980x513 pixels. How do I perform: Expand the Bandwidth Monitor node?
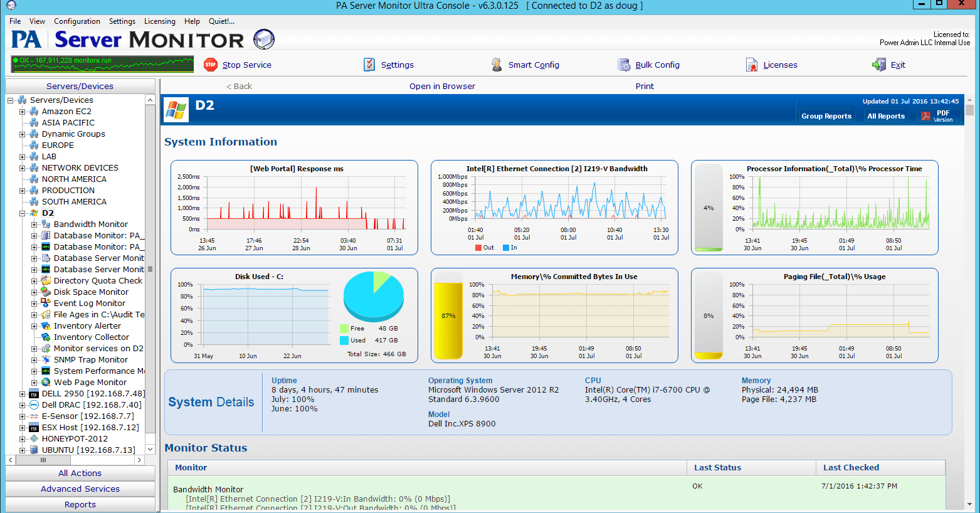coord(34,225)
